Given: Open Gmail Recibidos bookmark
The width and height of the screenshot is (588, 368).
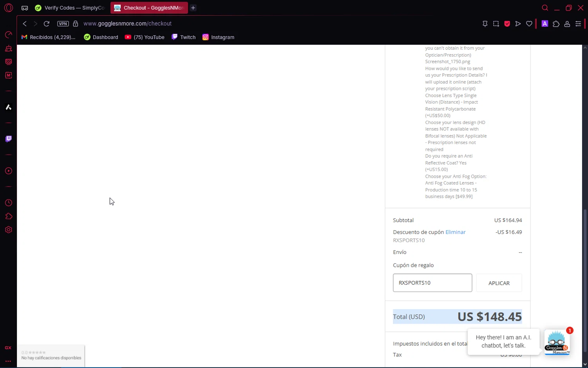Looking at the screenshot, I should [48, 37].
